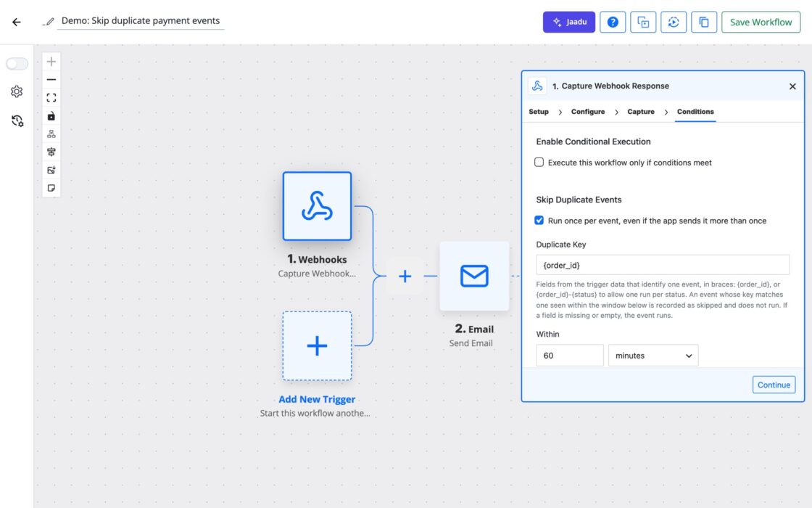Click the align icon in the canvas toolbar
This screenshot has height=508, width=812.
coord(51,152)
